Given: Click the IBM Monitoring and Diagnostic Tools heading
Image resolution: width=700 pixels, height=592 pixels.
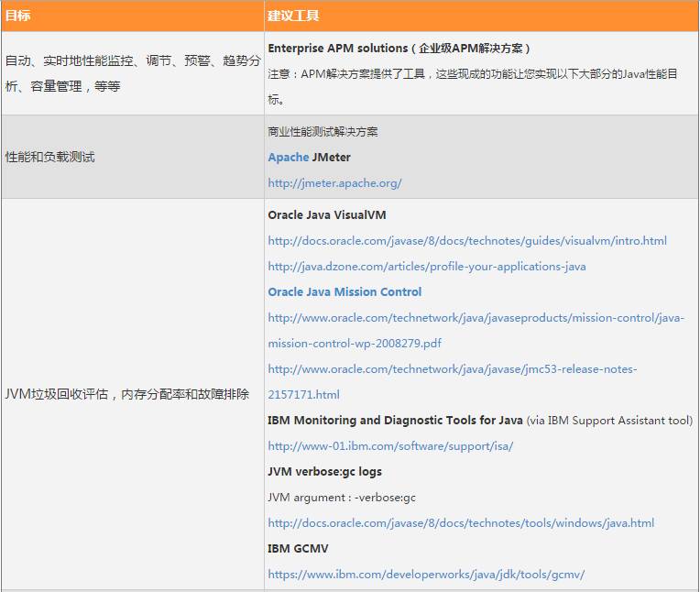Looking at the screenshot, I should 395,420.
